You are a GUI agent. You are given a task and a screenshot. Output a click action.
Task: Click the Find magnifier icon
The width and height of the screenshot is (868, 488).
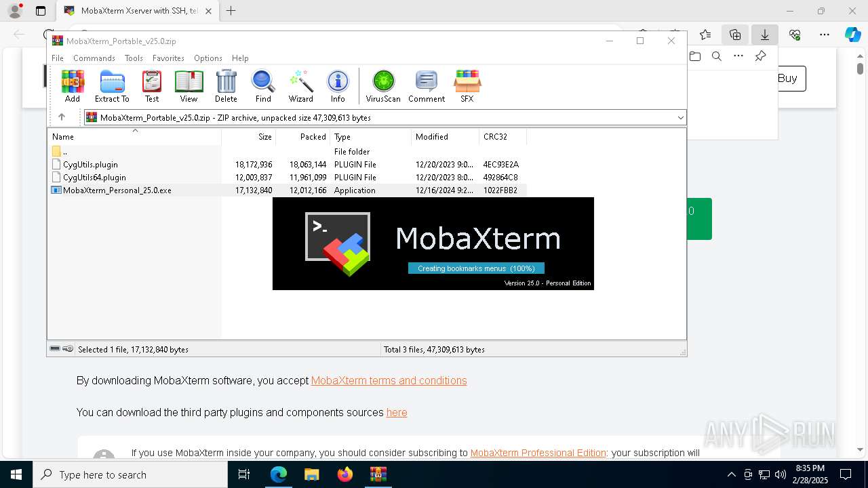(x=263, y=86)
